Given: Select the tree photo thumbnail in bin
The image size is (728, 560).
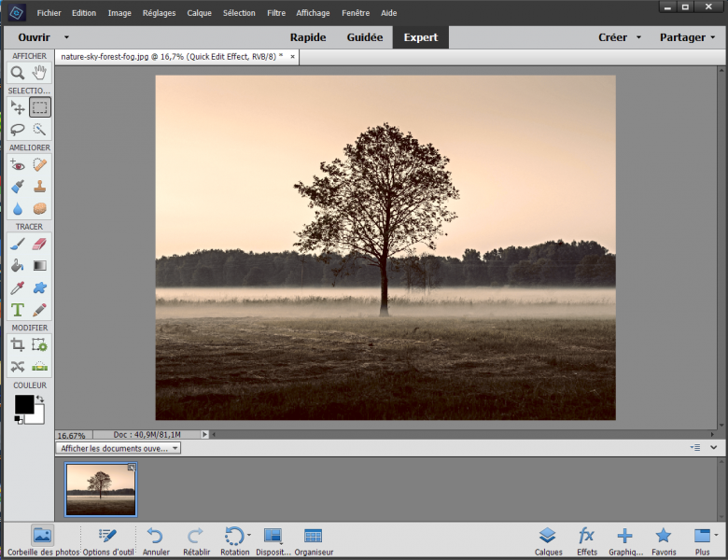Looking at the screenshot, I should click(x=101, y=489).
